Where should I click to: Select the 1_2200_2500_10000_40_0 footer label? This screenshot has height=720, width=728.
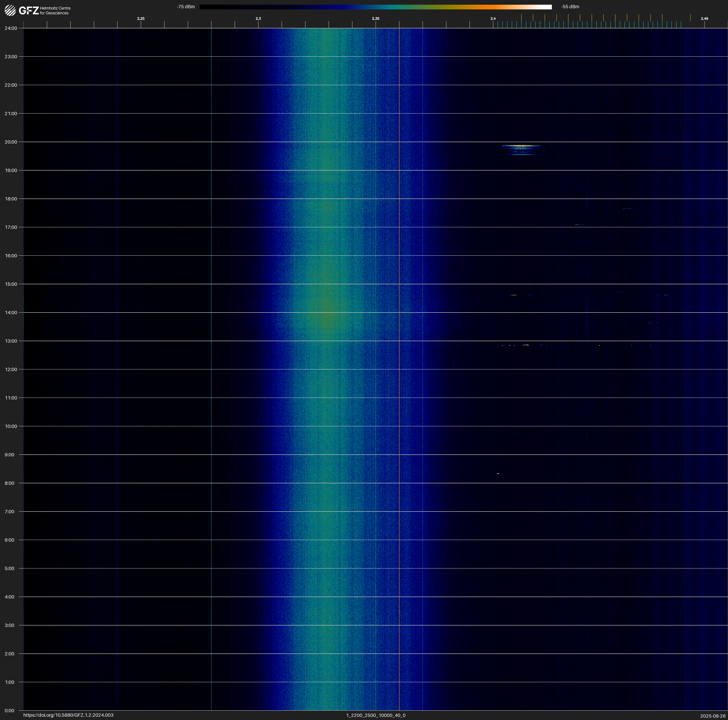376,715
